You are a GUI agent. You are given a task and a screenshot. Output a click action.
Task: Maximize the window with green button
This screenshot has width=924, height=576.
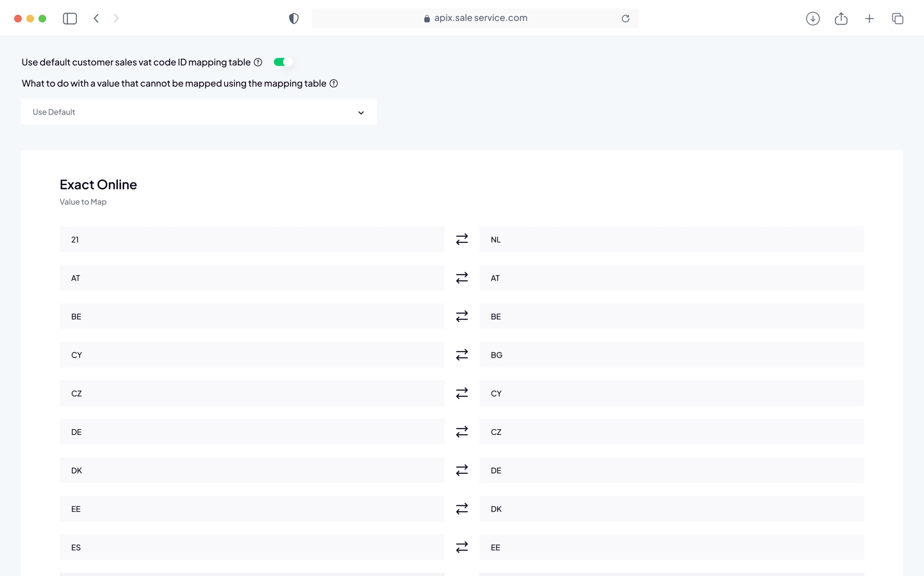tap(42, 18)
